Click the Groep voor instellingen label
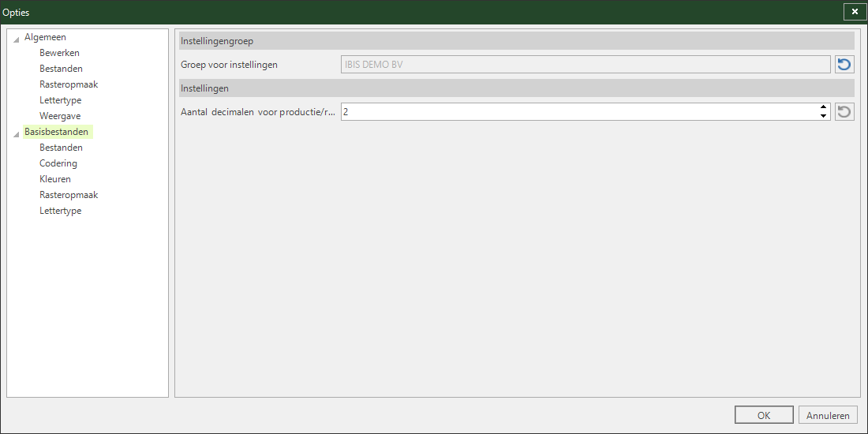868x434 pixels. [x=229, y=65]
